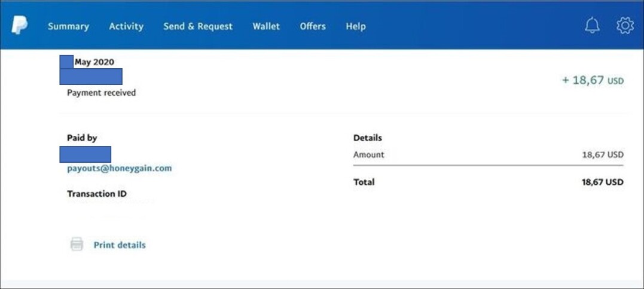Click the Paid by label
644x289 pixels.
82,138
